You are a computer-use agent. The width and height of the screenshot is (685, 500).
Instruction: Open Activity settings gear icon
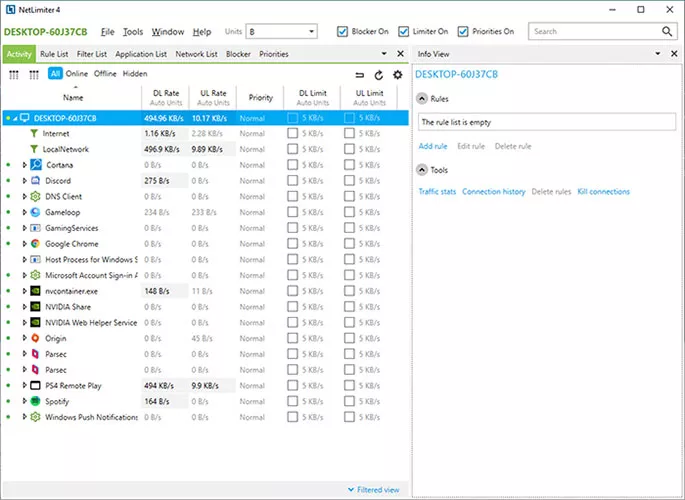pos(398,75)
